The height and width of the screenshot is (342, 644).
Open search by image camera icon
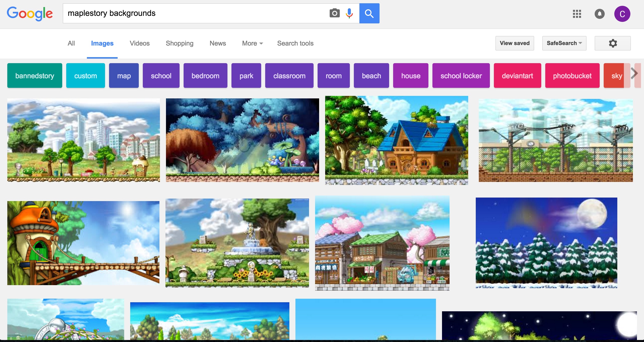pyautogui.click(x=334, y=13)
